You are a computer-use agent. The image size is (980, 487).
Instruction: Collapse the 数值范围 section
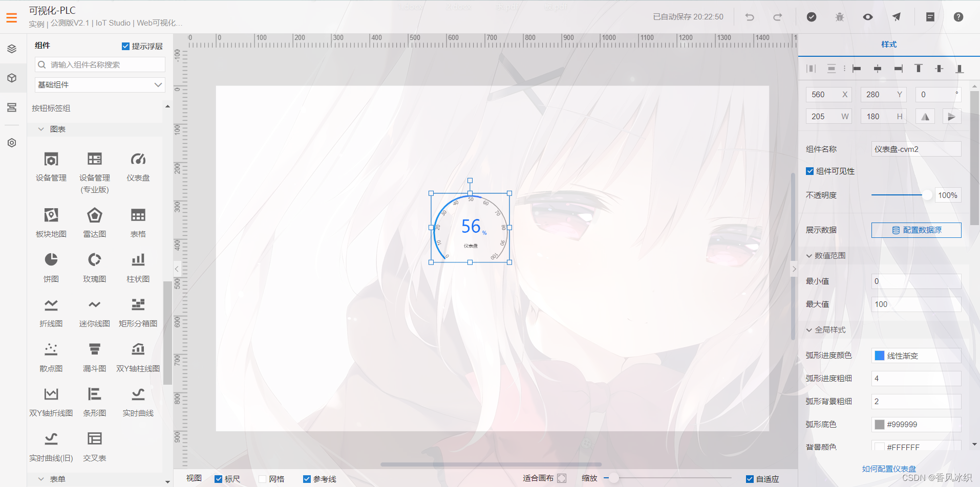click(x=809, y=256)
